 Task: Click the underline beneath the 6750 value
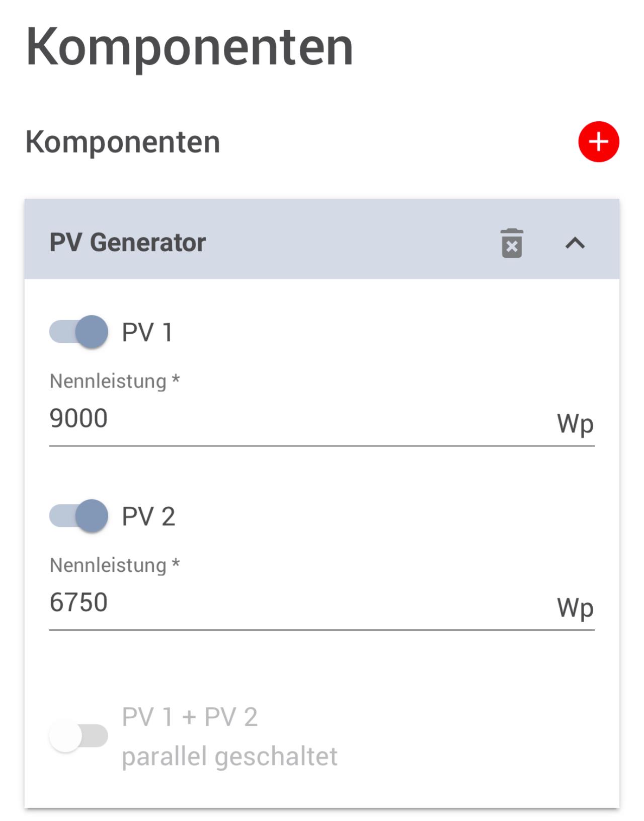pyautogui.click(x=322, y=629)
